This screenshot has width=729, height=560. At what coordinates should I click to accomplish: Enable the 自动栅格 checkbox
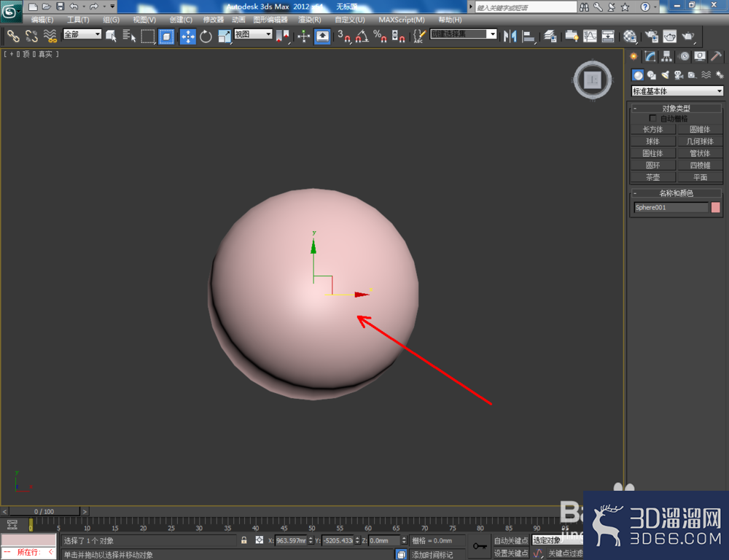pyautogui.click(x=652, y=118)
